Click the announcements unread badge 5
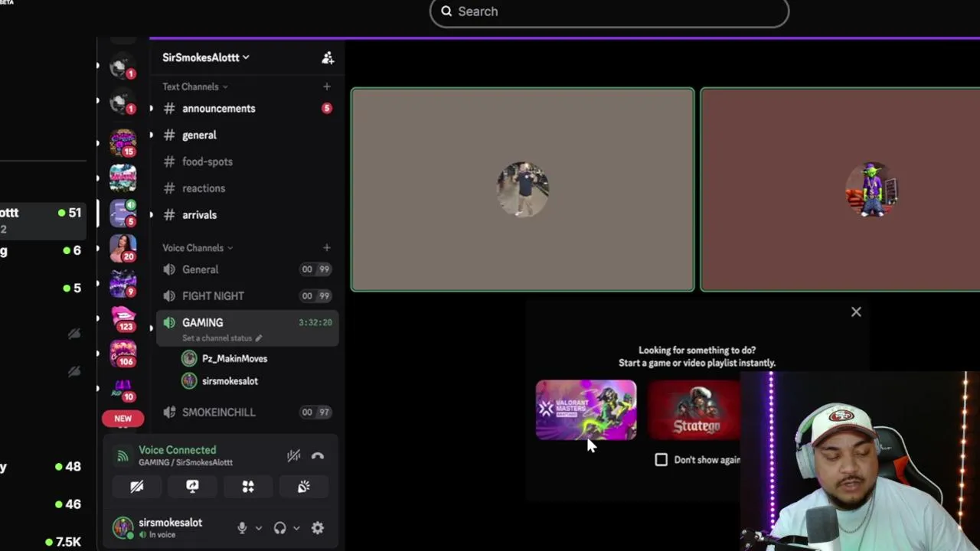Viewport: 980px width, 551px height. coord(327,109)
